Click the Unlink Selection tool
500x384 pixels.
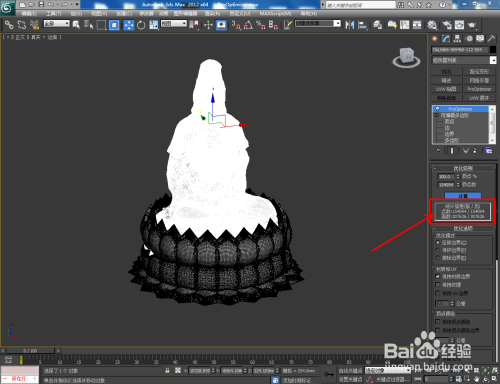click(x=22, y=25)
